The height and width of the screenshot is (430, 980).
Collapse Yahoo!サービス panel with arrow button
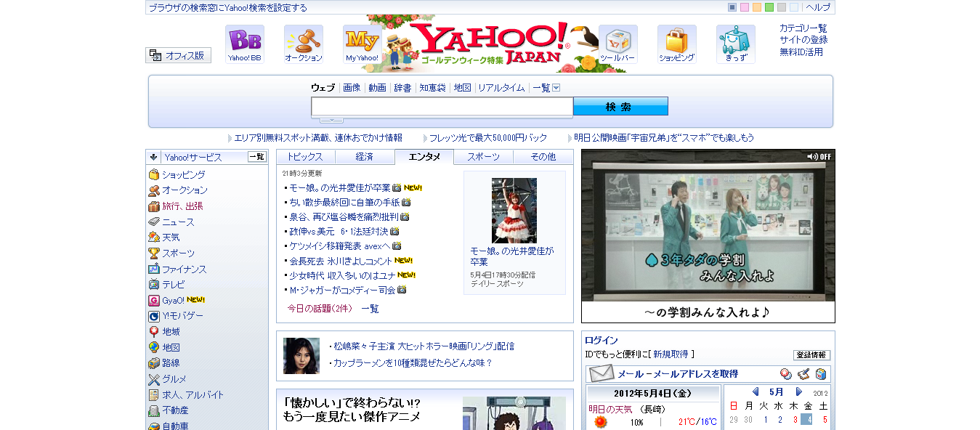(x=154, y=157)
